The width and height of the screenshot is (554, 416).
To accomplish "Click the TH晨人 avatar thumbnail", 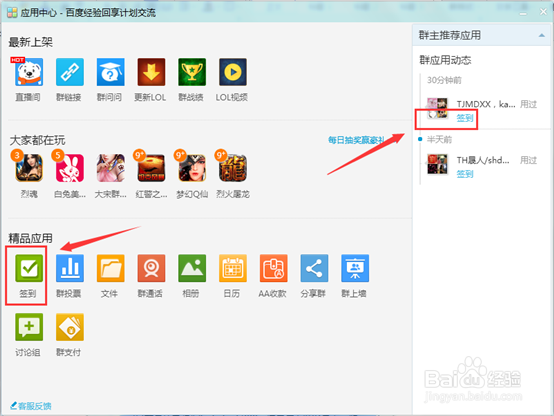I will (437, 164).
